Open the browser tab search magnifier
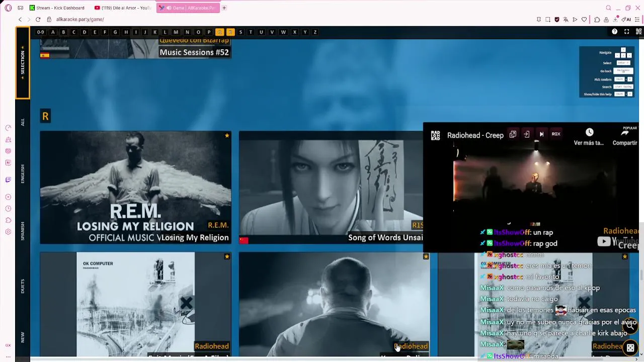644x362 pixels. pyautogui.click(x=608, y=8)
